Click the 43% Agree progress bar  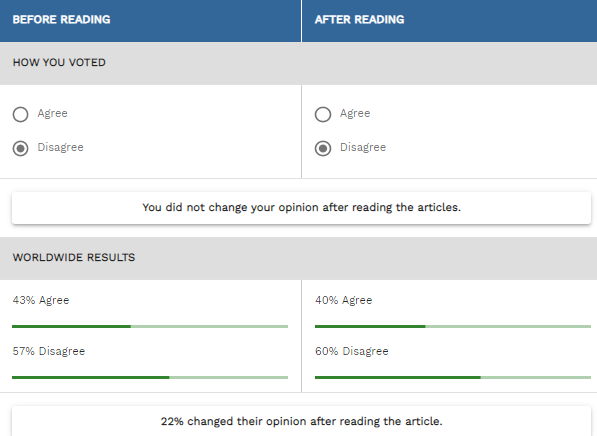point(150,326)
